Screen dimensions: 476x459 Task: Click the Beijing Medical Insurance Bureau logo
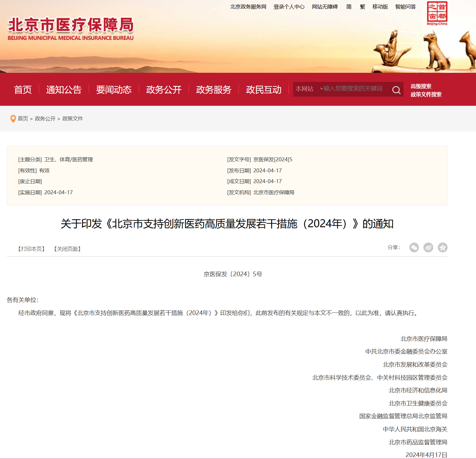tap(71, 29)
